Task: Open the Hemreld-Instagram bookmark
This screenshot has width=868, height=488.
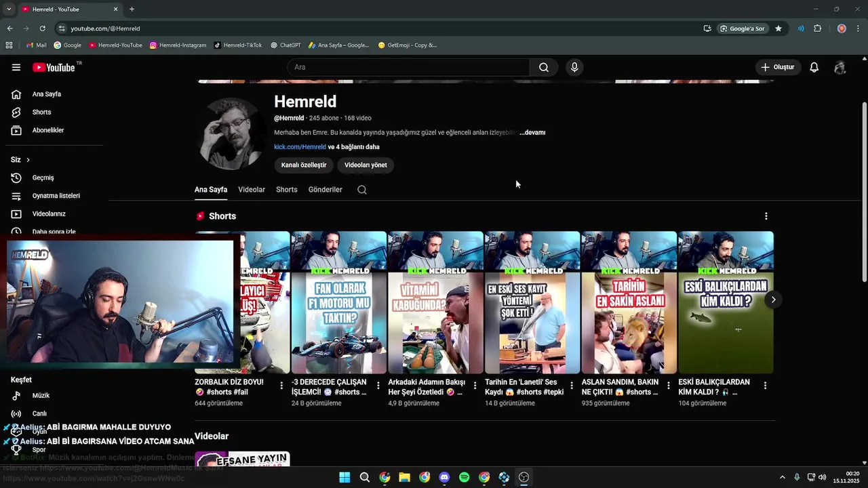Action: [178, 45]
